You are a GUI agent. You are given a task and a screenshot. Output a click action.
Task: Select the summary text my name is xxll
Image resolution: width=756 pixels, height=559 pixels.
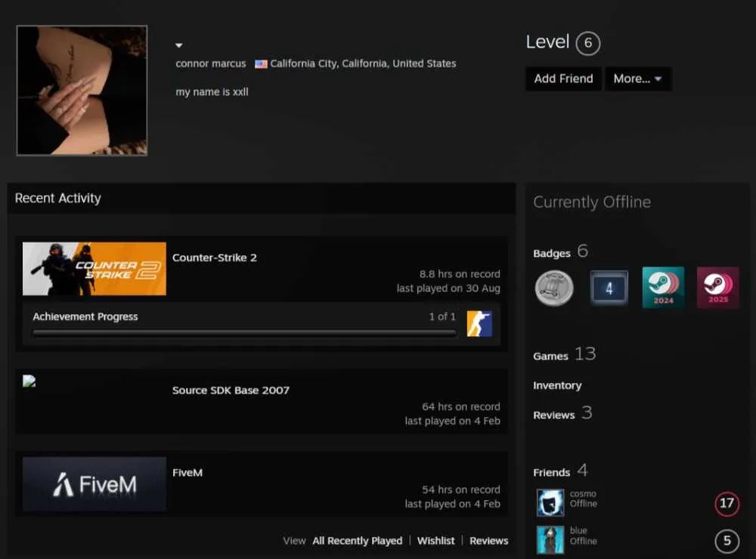coord(212,91)
